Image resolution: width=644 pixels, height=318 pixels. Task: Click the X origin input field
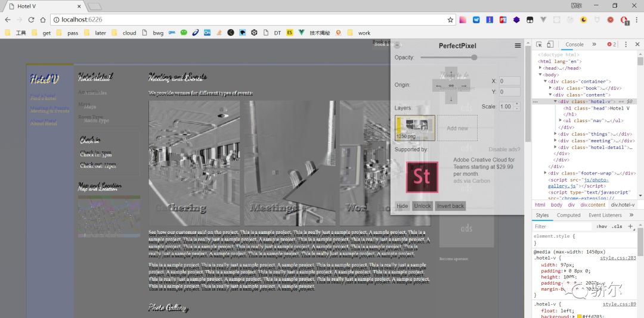click(x=509, y=81)
